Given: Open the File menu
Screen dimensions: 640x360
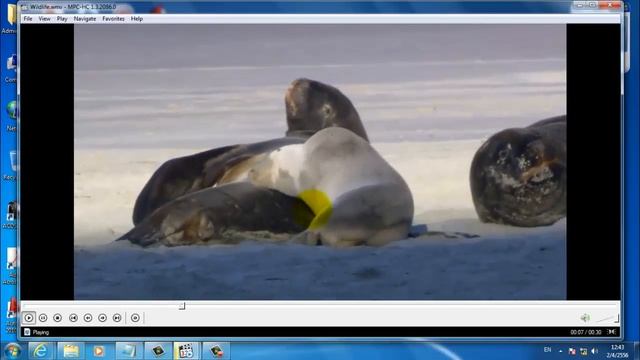Looking at the screenshot, I should [28, 19].
